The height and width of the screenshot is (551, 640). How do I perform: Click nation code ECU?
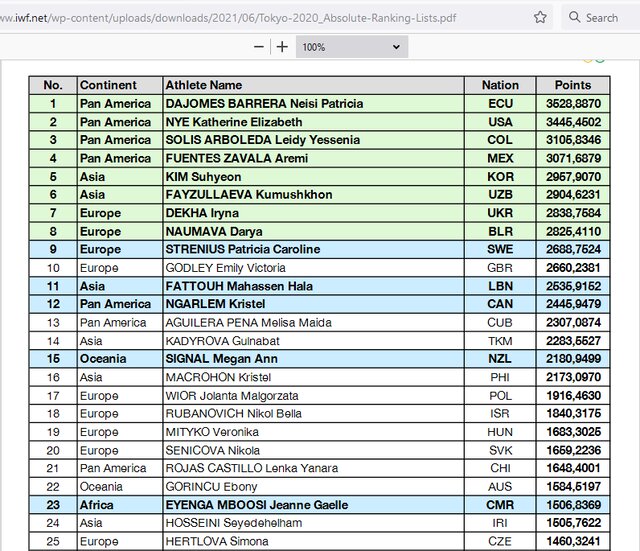500,104
